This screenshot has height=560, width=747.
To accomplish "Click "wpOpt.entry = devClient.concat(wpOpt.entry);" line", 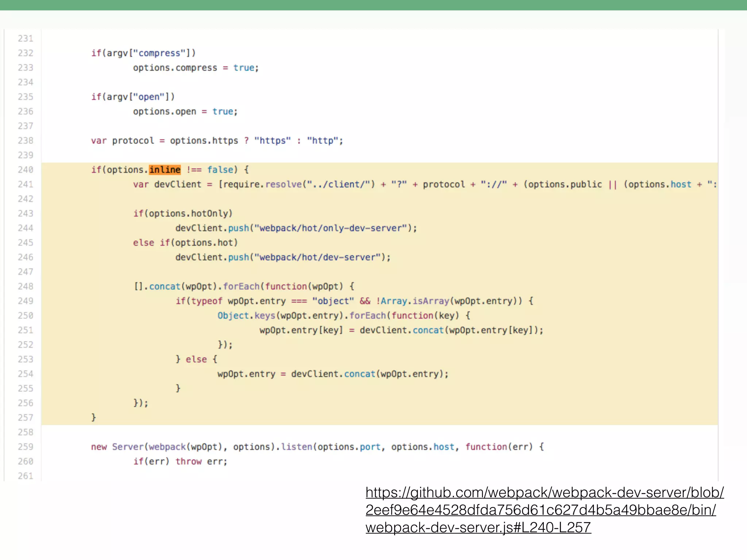I will point(333,374).
